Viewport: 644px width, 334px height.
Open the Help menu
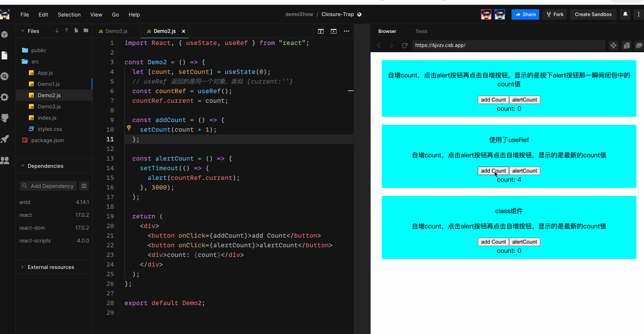[134, 14]
